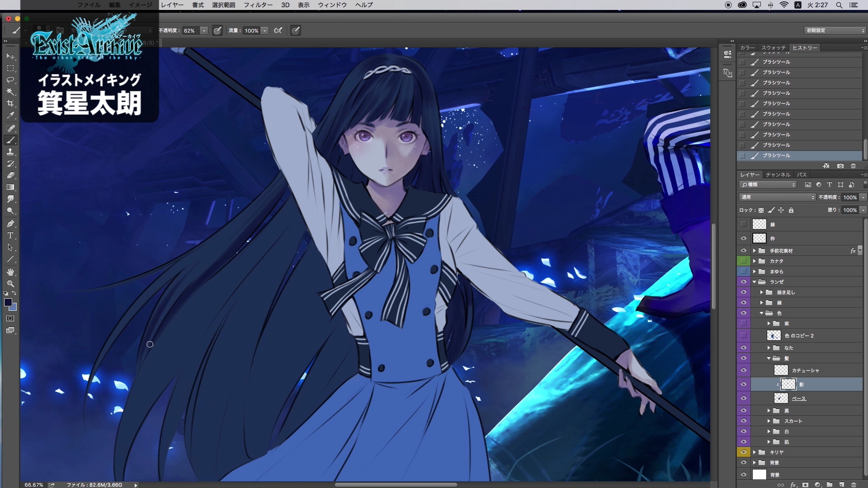This screenshot has height=488, width=868.
Task: Select the ベース layer thumbnail
Action: coord(781,398)
